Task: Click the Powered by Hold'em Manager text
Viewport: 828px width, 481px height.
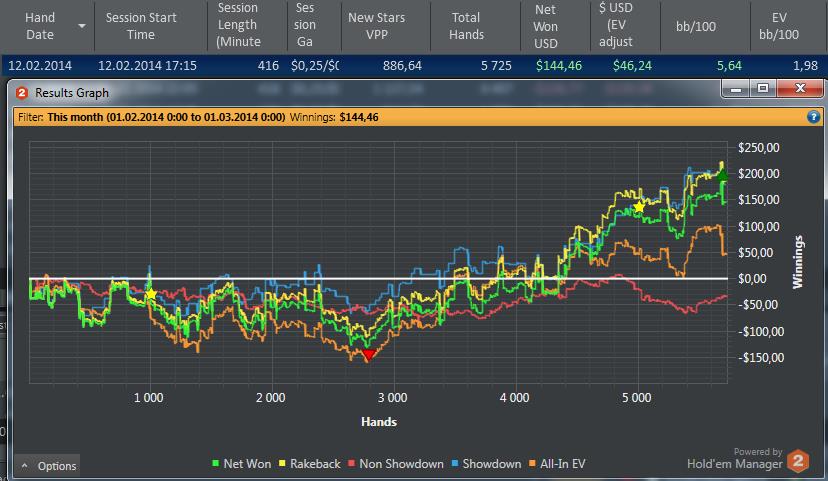Action: (x=735, y=459)
